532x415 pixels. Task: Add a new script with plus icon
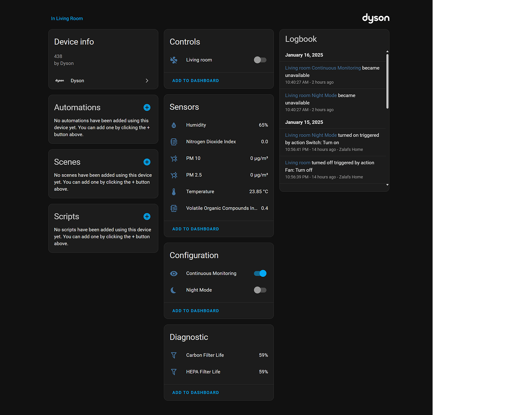pyautogui.click(x=147, y=217)
